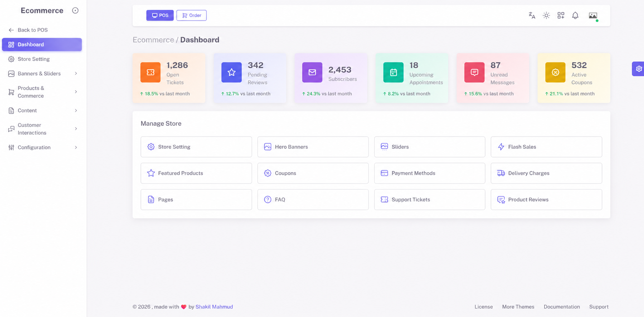
Task: Click the green Upcoming Appointments calendar icon
Action: (393, 72)
